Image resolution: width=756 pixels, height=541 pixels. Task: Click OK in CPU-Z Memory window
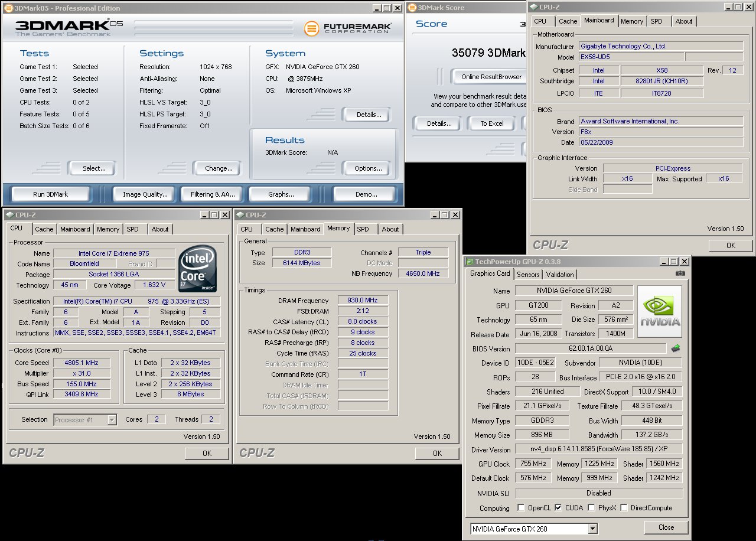[x=437, y=454]
